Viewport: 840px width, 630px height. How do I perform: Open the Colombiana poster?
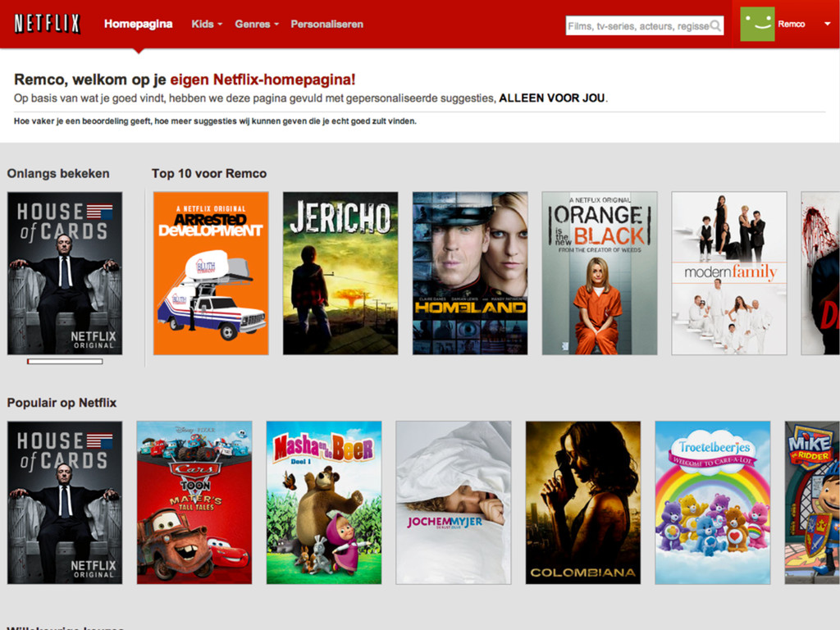pyautogui.click(x=583, y=503)
